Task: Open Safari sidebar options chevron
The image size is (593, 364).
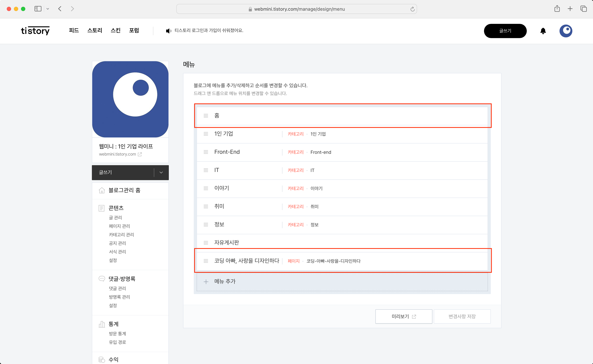Action: [48, 9]
